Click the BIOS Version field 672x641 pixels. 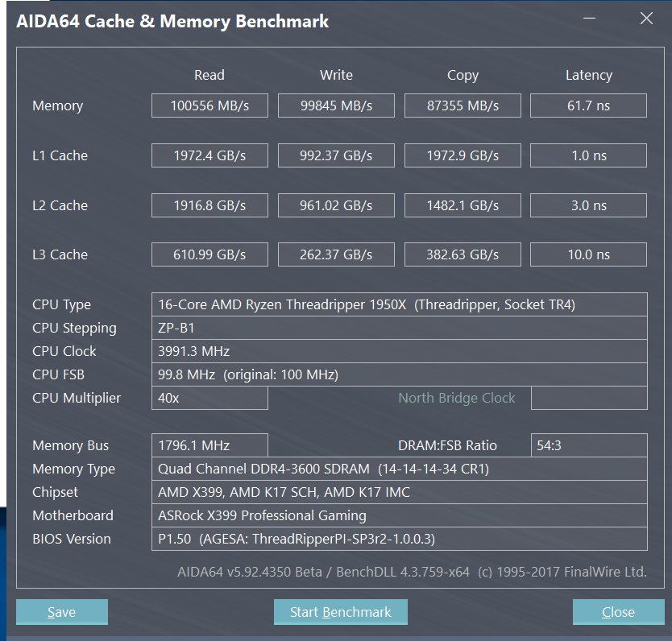[400, 539]
